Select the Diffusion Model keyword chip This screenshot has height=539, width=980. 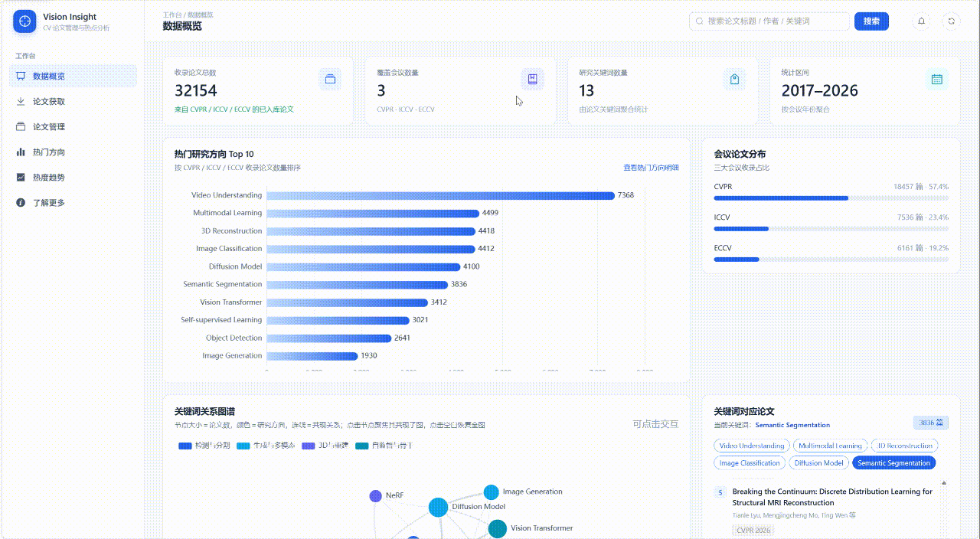click(818, 462)
